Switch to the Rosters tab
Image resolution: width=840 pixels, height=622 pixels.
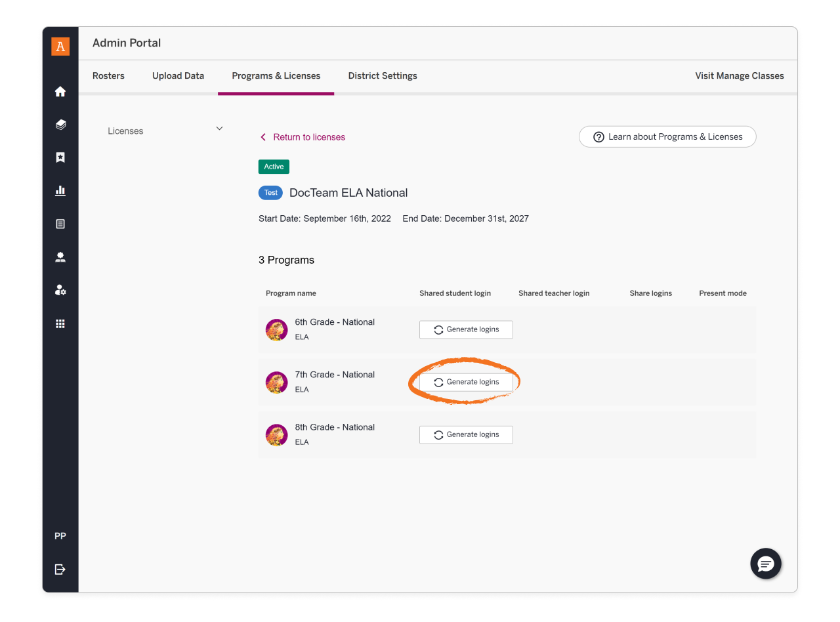[x=108, y=75]
